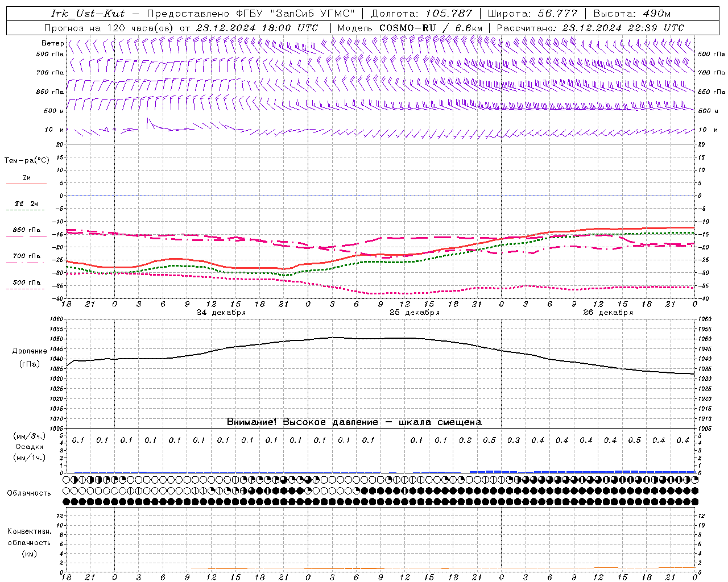Click the Широта: 56.777 value
Screen dimensions: 728x582
[x=532, y=14]
